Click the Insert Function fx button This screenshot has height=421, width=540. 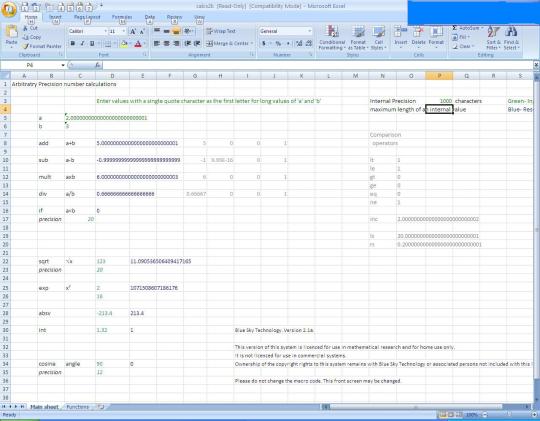97,65
